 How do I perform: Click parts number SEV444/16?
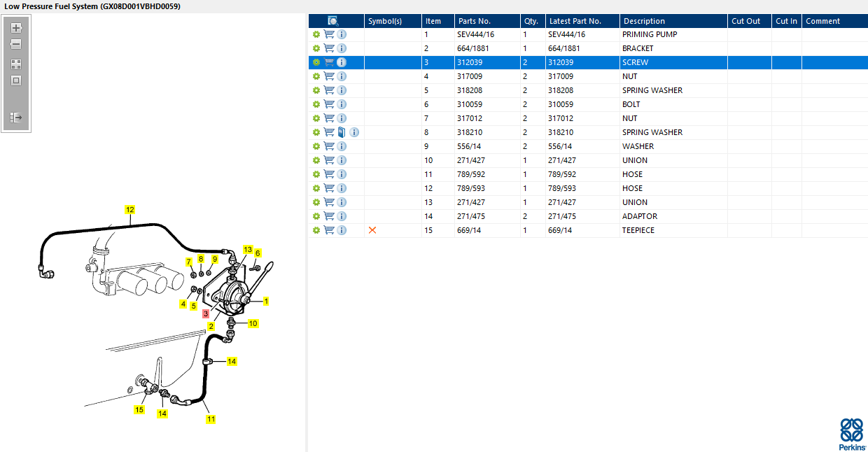(475, 34)
